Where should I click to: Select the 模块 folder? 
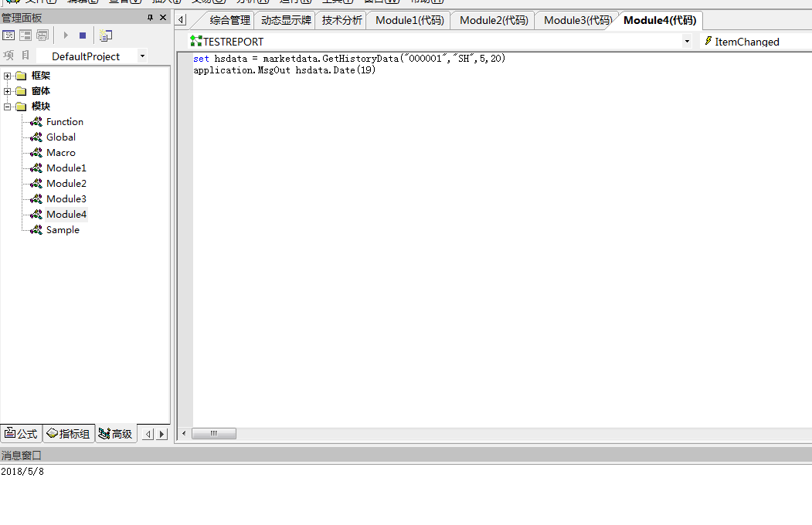point(40,107)
